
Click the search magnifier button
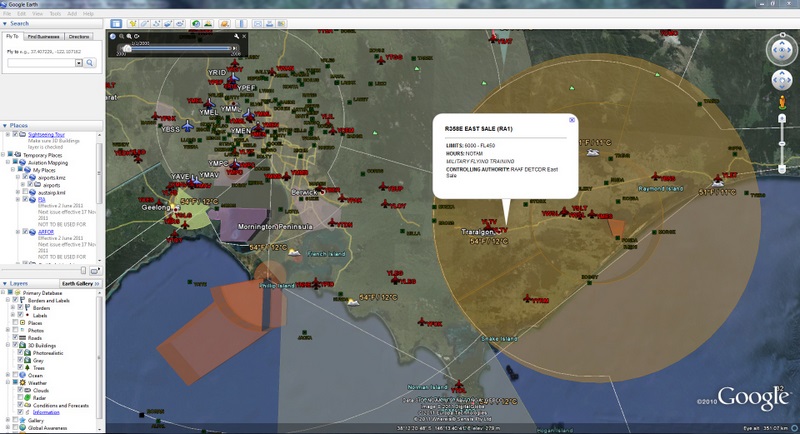point(90,63)
